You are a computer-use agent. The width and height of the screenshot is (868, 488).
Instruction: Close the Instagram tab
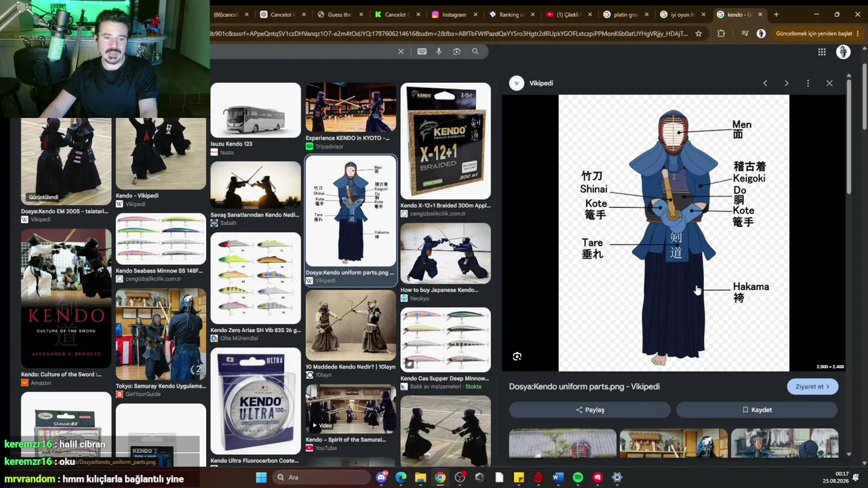[x=476, y=14]
